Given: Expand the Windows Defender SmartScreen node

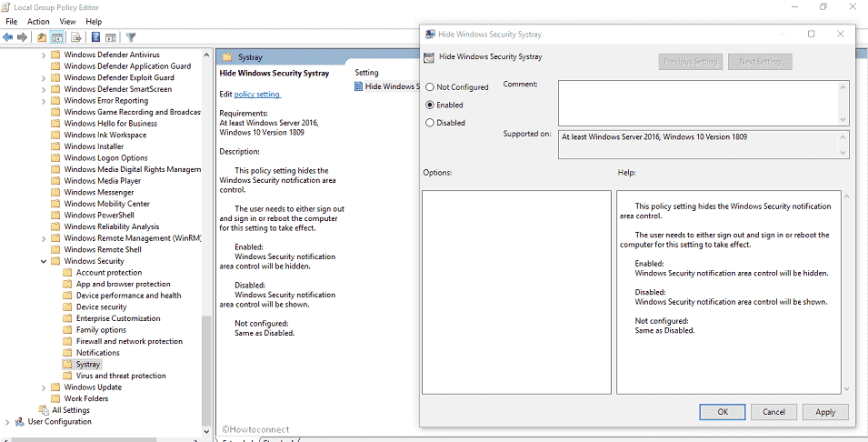Looking at the screenshot, I should pyautogui.click(x=44, y=89).
